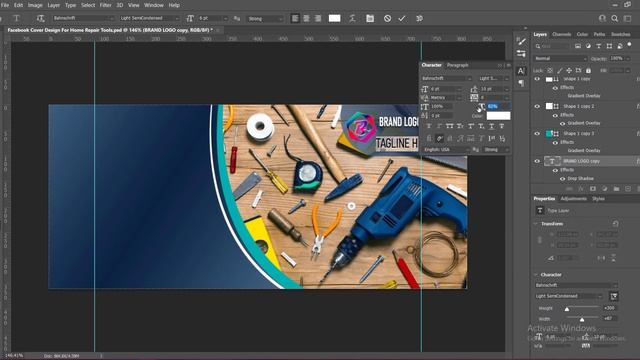This screenshot has width=640, height=360.
Task: Select the BRAND LOGO copy layer thumbnail
Action: click(552, 161)
